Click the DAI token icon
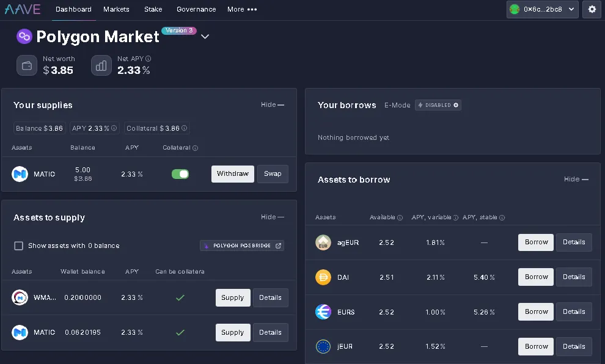The height and width of the screenshot is (364, 605). click(323, 277)
